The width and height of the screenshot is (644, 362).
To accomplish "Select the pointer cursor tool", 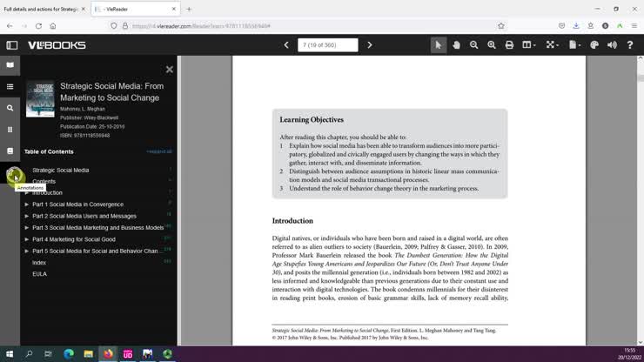I will (x=438, y=44).
